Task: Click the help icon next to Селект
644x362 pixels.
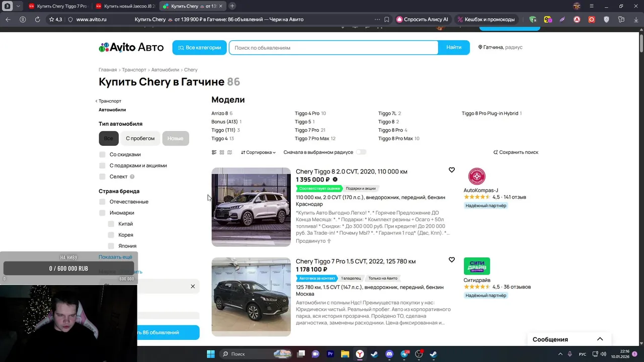Action: (132, 176)
